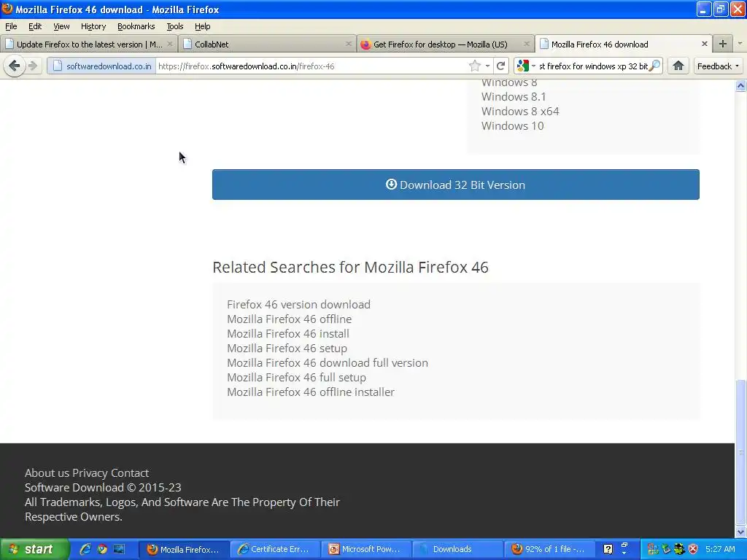The height and width of the screenshot is (560, 747).
Task: Switch to Get Firefox for desktop tab
Action: point(445,44)
